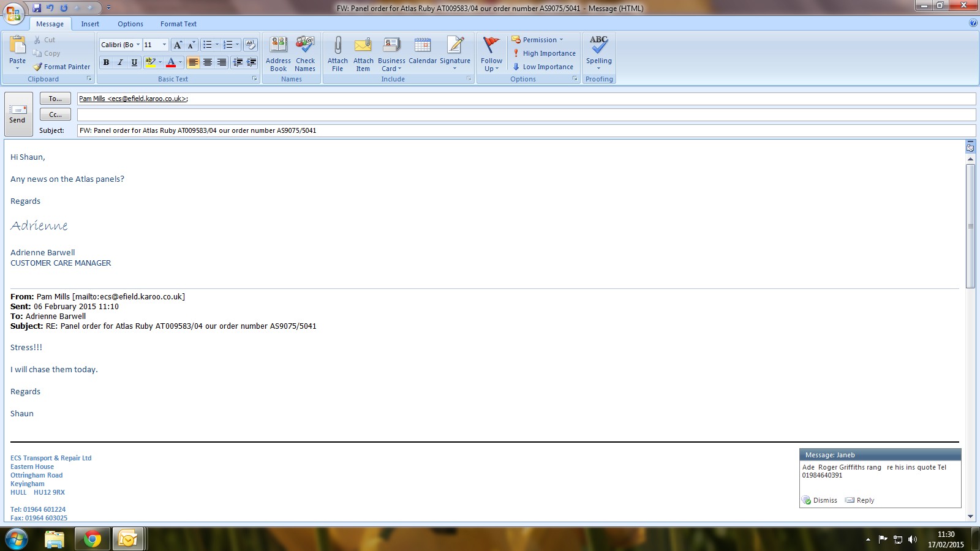Image resolution: width=980 pixels, height=551 pixels.
Task: Switch to the Message ribbon tab
Action: [x=50, y=24]
